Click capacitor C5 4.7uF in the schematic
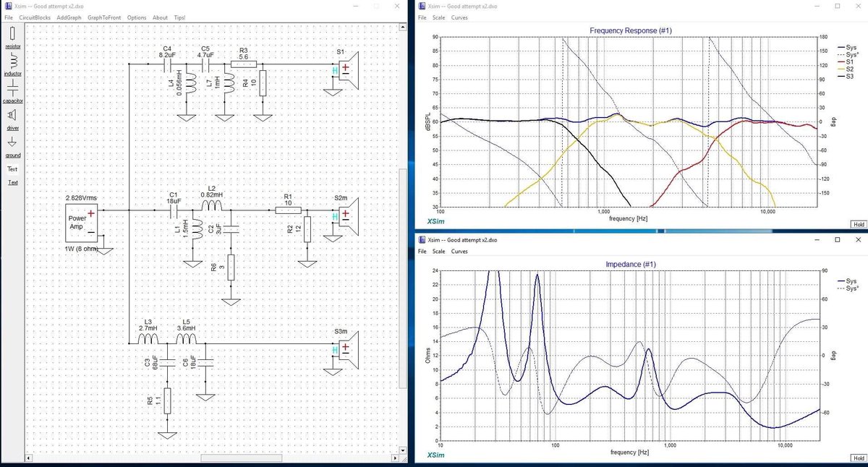The image size is (868, 467). (205, 64)
